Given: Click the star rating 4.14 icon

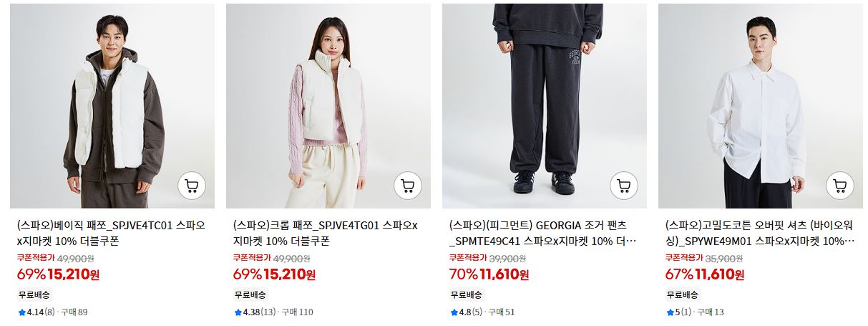Looking at the screenshot, I should [21, 312].
